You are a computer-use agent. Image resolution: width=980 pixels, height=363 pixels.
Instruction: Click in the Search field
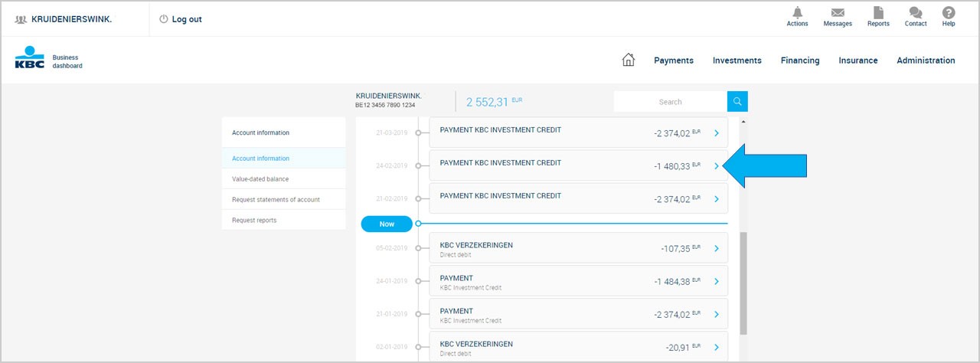coord(671,101)
